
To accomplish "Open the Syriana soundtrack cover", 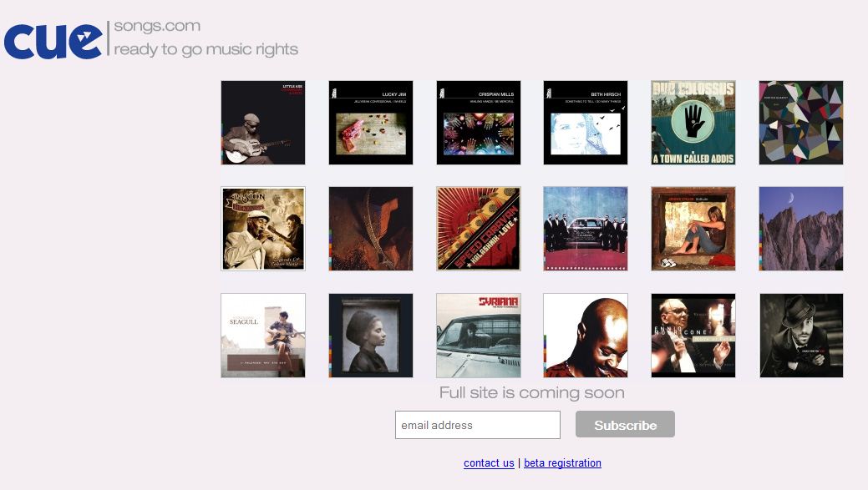I will coord(479,336).
